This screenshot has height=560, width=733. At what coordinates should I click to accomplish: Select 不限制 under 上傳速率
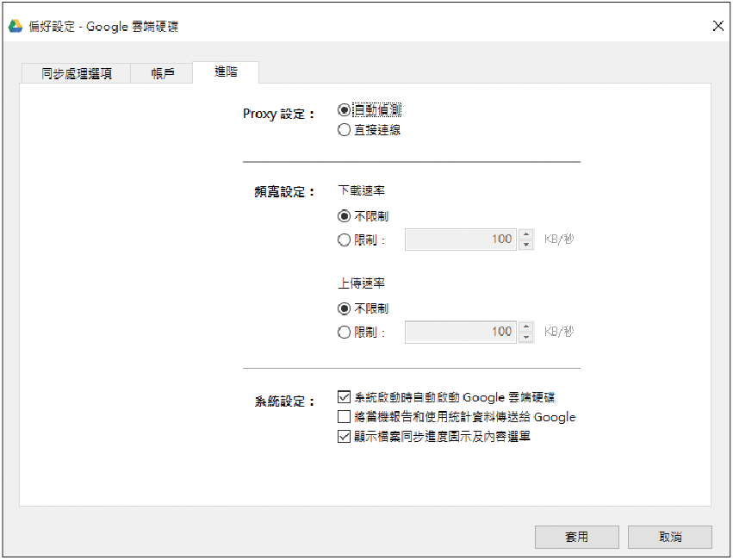click(x=363, y=308)
